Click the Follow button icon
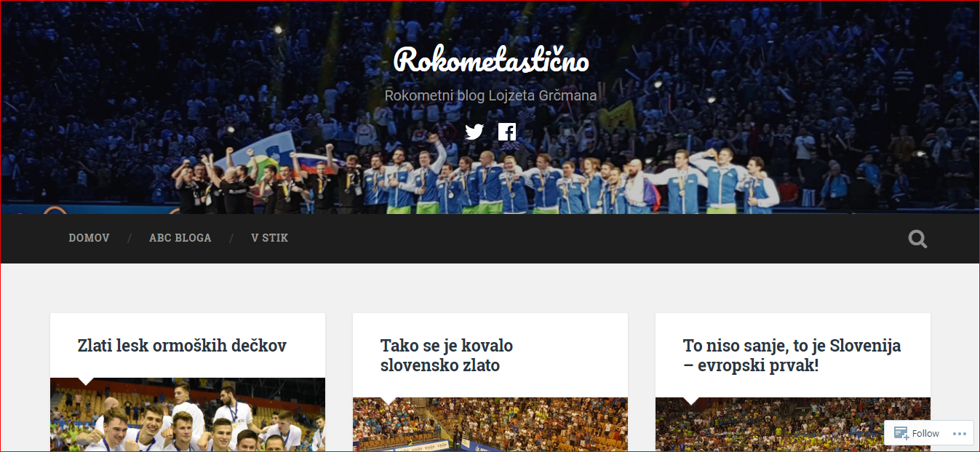This screenshot has height=452, width=980. 901,433
